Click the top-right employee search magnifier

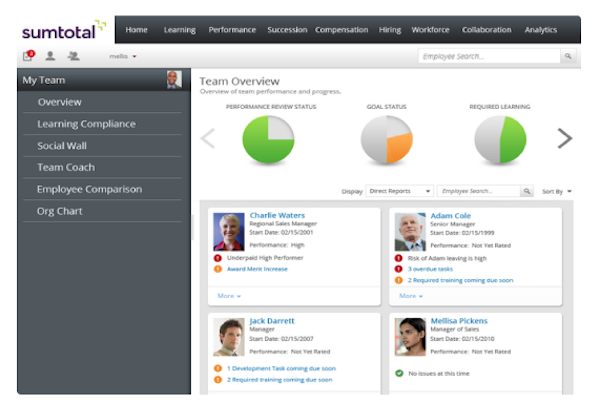coord(568,57)
